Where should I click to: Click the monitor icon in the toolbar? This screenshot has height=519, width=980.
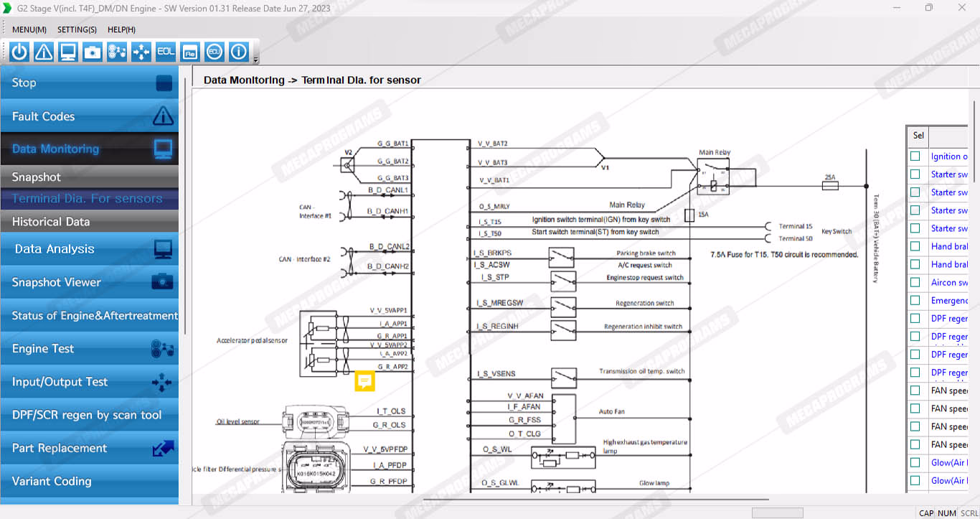[68, 52]
